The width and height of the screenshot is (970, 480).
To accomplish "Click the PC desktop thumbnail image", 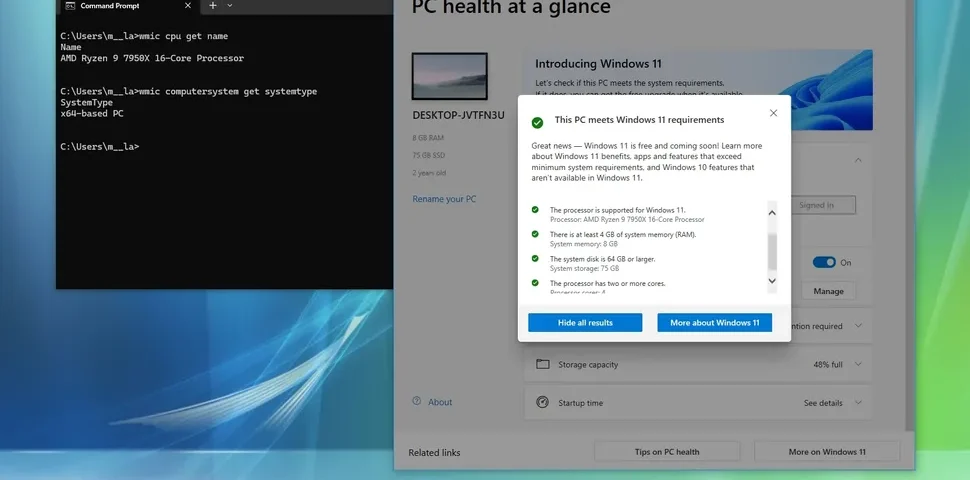I will [450, 76].
